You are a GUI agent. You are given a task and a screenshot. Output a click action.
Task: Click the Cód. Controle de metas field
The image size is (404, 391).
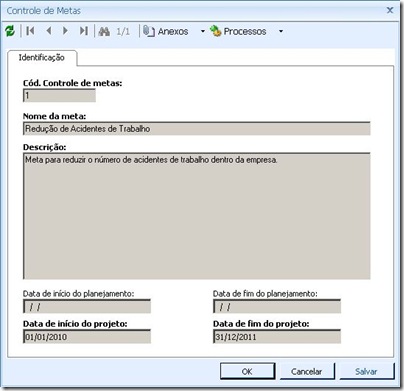click(59, 96)
